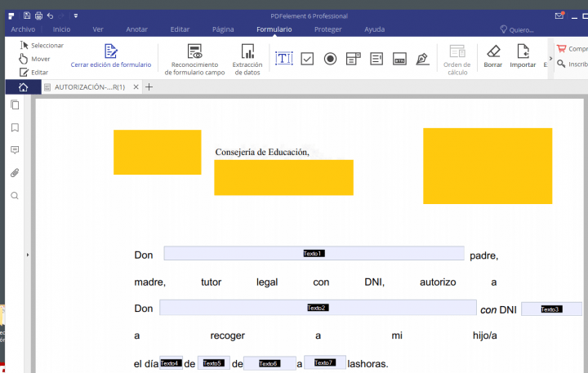Expand the ribbon overflow arrow
588x373 pixels.
tap(550, 59)
